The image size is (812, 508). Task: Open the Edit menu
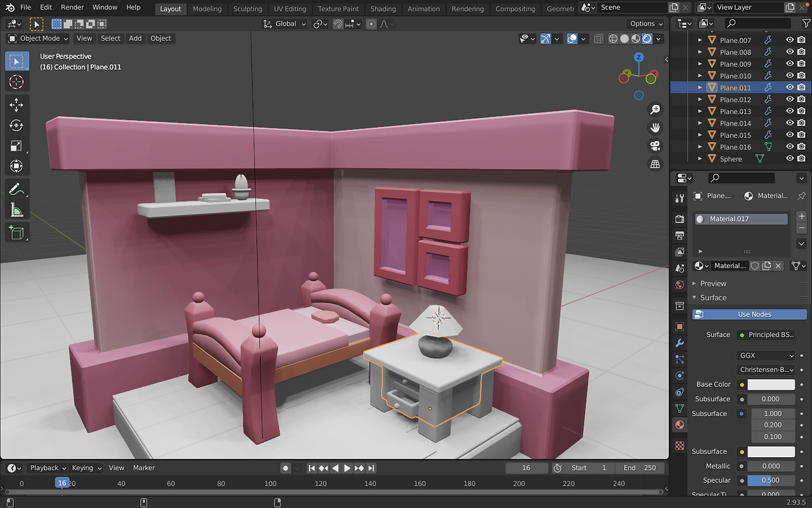(46, 7)
